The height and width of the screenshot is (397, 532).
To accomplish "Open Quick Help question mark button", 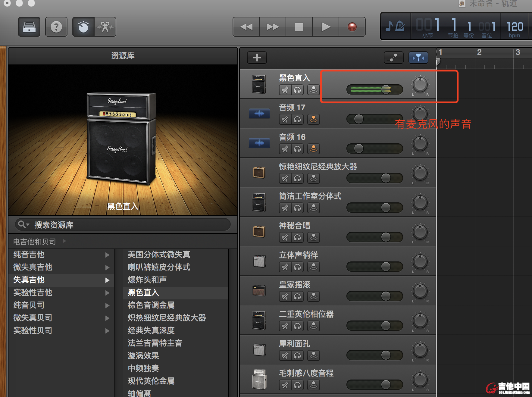I will click(x=56, y=27).
